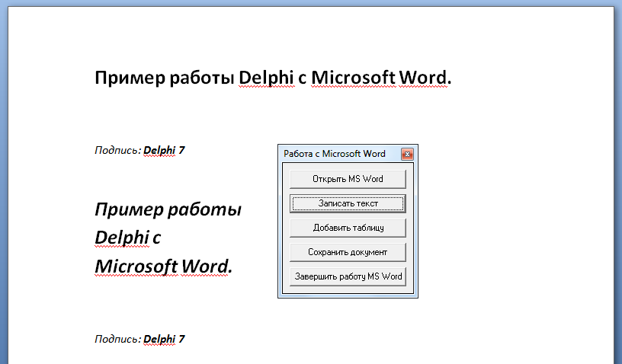
Task: Click bold "Delphi 7" in second caption
Action: tap(165, 339)
